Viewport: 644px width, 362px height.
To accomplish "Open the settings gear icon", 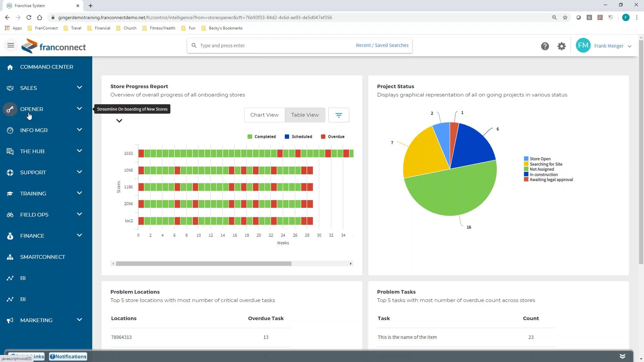I will point(561,46).
